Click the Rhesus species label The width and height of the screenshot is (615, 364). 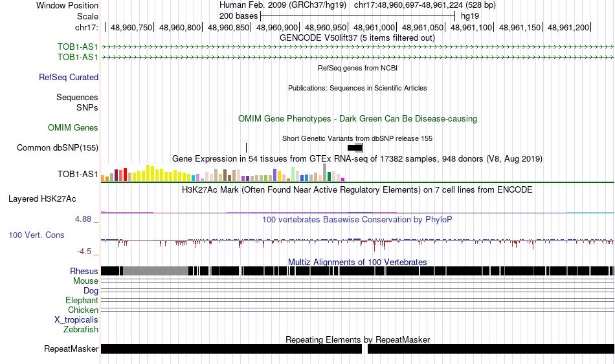click(84, 271)
